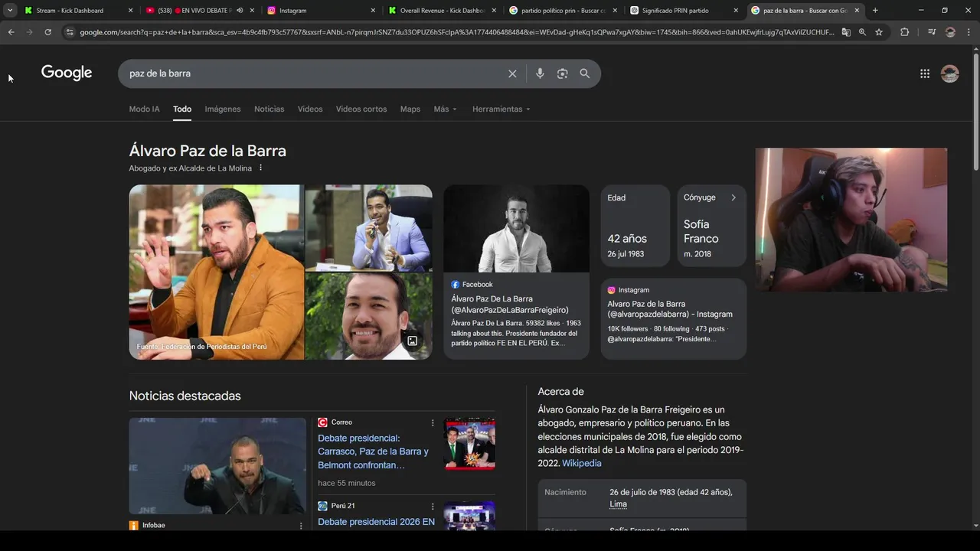Click the 'Noticias destacadas' heading
The image size is (980, 551).
pos(185,396)
